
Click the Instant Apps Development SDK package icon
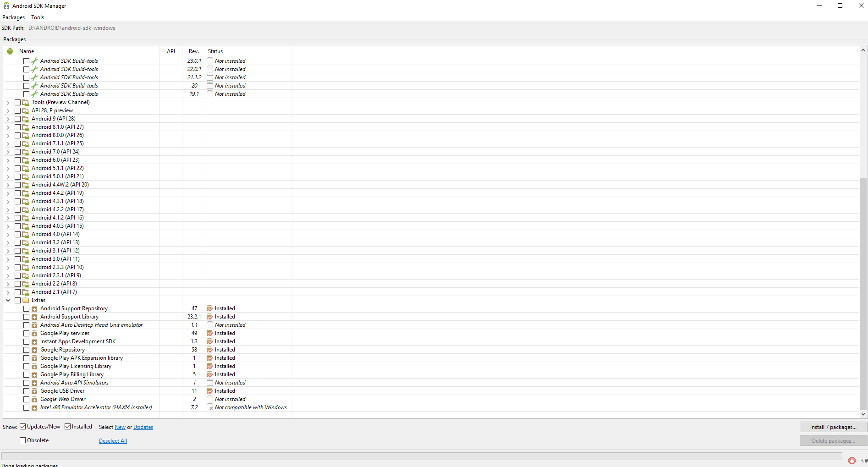click(x=34, y=341)
